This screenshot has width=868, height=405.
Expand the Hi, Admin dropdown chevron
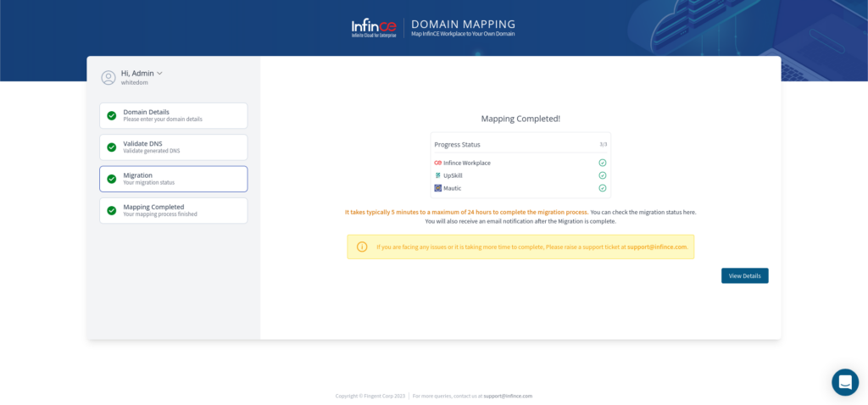click(159, 73)
